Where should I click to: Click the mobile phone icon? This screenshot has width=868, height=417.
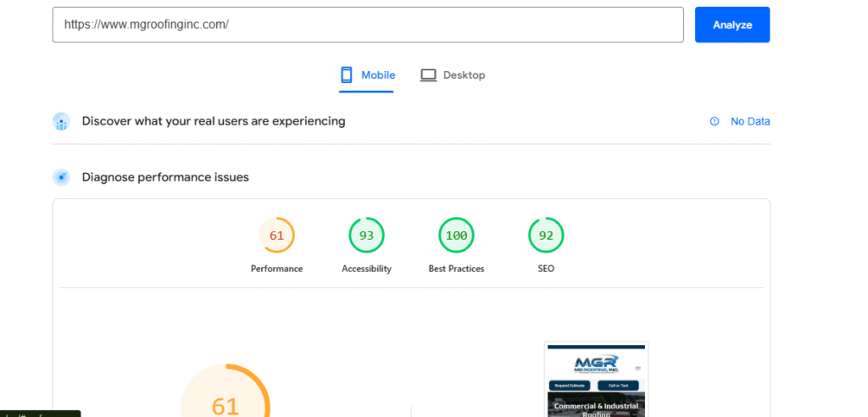tap(347, 75)
